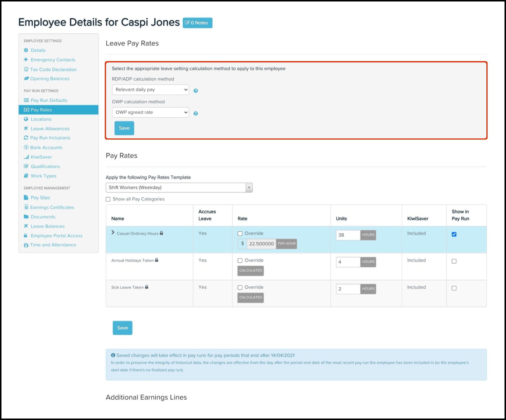The height and width of the screenshot is (420, 506).
Task: Enable Show all Pay Categories checkbox
Action: click(x=108, y=199)
